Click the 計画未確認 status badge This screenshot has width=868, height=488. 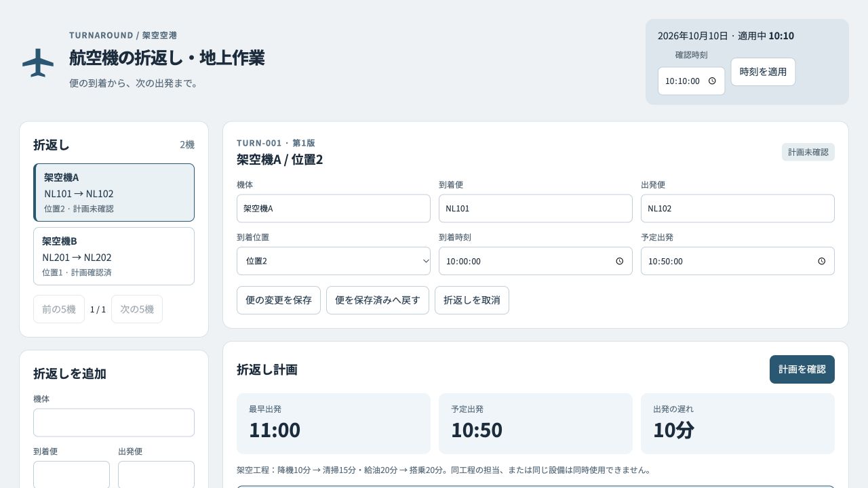[x=808, y=152]
